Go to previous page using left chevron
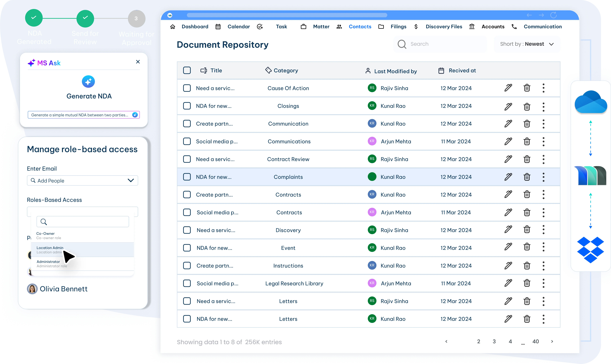 click(x=446, y=341)
